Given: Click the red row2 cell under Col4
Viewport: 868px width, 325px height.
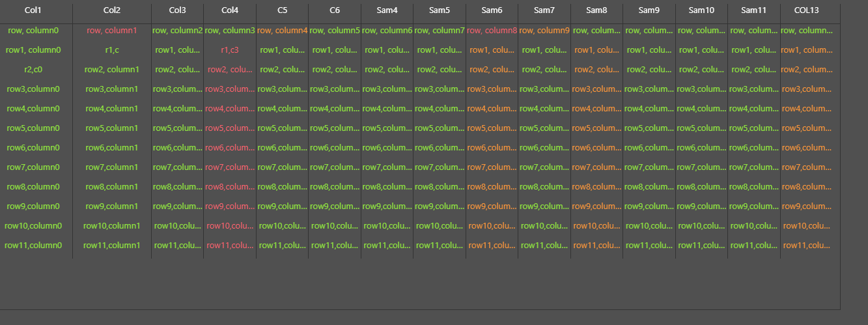Looking at the screenshot, I should point(230,70).
